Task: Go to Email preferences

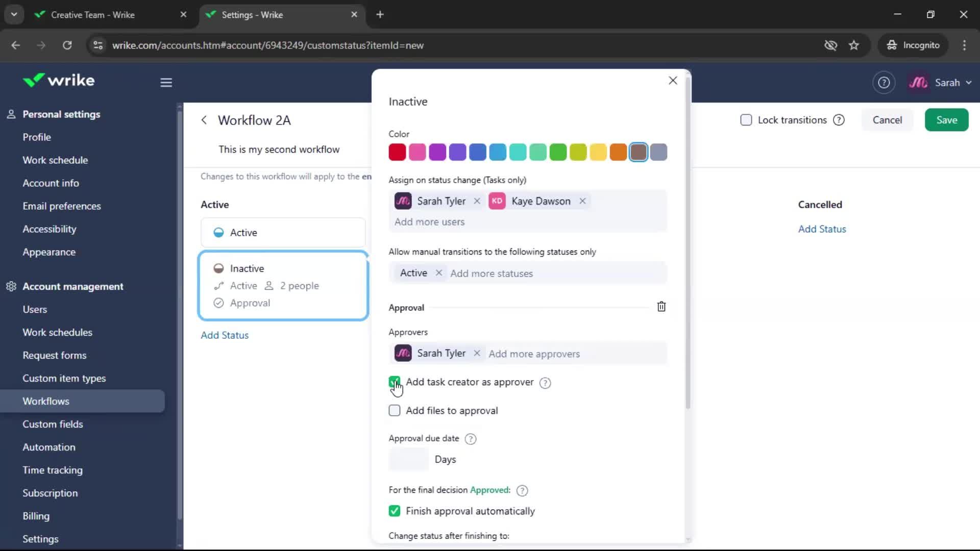Action: 62,206
